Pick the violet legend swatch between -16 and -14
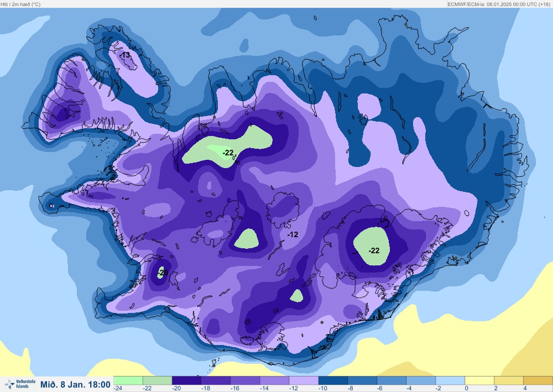The width and height of the screenshot is (553, 392). point(245,380)
